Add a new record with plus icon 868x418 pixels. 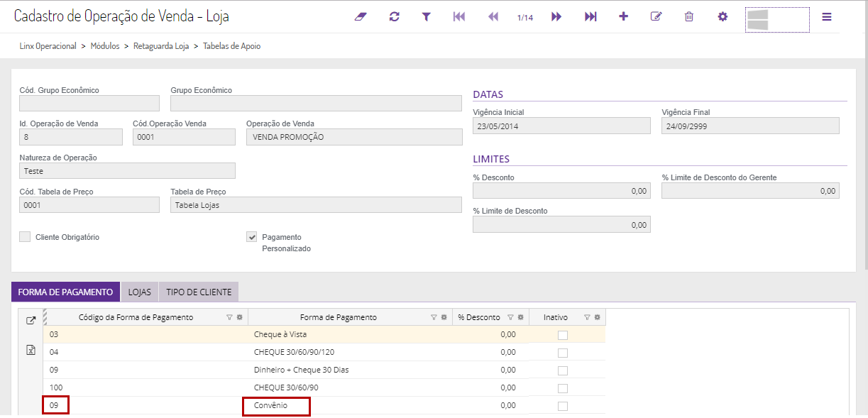623,16
